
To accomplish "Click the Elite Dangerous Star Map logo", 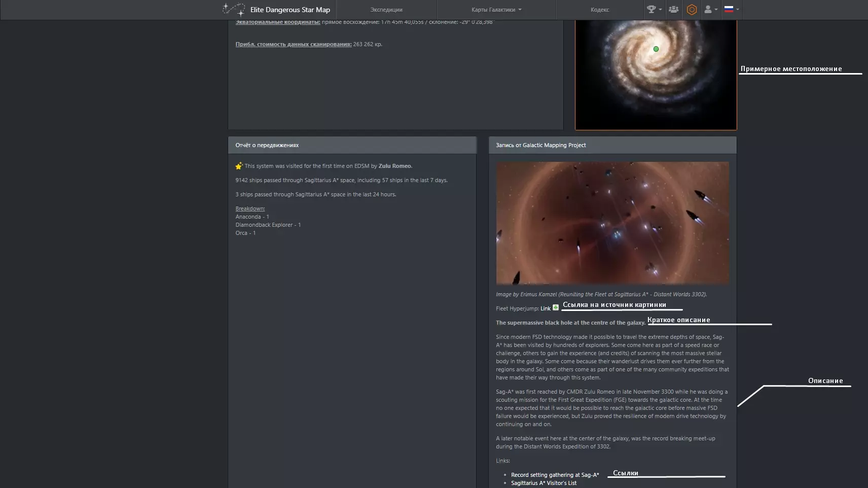I will pyautogui.click(x=276, y=10).
